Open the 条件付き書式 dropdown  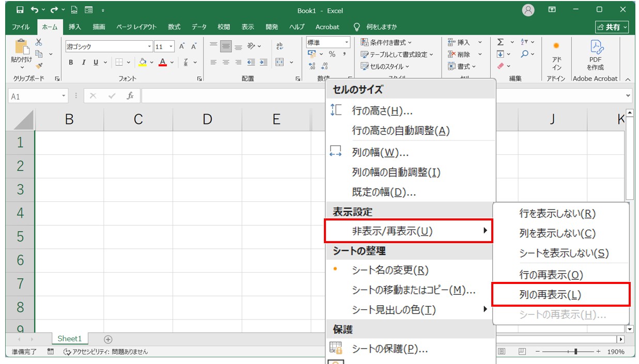[x=386, y=42]
